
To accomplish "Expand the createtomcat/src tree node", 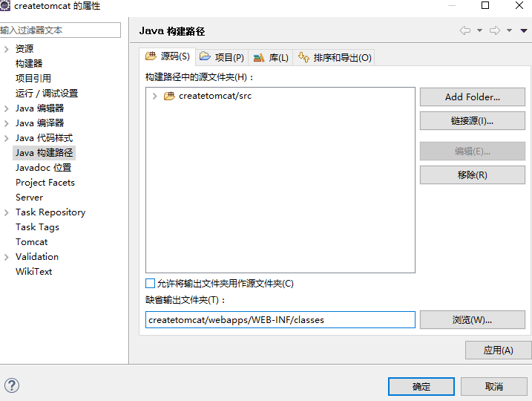I will tap(155, 96).
